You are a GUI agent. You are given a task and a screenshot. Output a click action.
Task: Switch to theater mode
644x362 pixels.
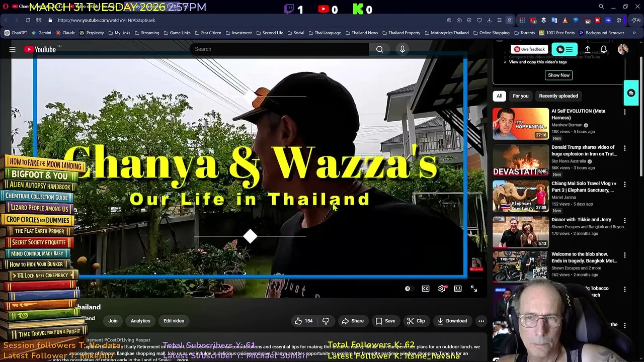pyautogui.click(x=458, y=289)
